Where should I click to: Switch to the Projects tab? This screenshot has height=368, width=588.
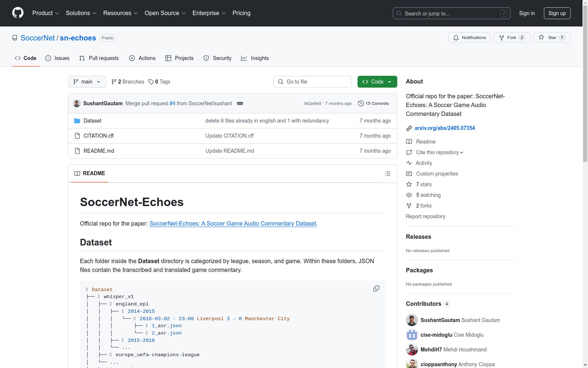click(x=179, y=58)
